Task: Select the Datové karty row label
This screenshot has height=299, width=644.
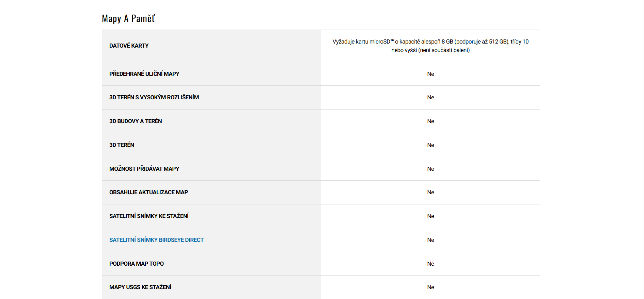Action: [129, 46]
